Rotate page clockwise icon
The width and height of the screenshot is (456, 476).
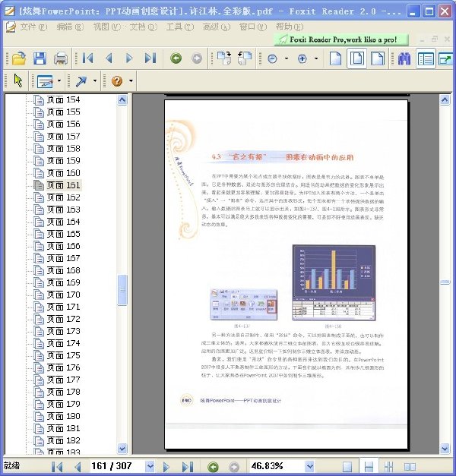point(224,58)
